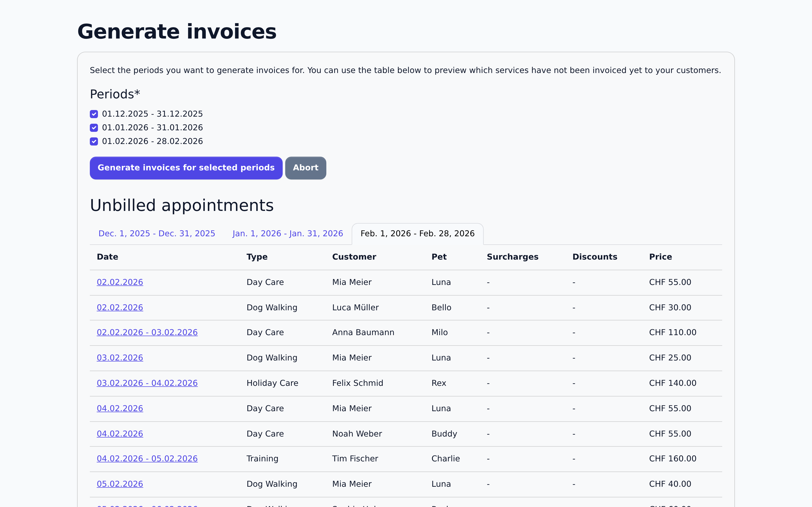Click the 05.02.2026 Dog Walking link
This screenshot has width=812, height=507.
pos(120,484)
